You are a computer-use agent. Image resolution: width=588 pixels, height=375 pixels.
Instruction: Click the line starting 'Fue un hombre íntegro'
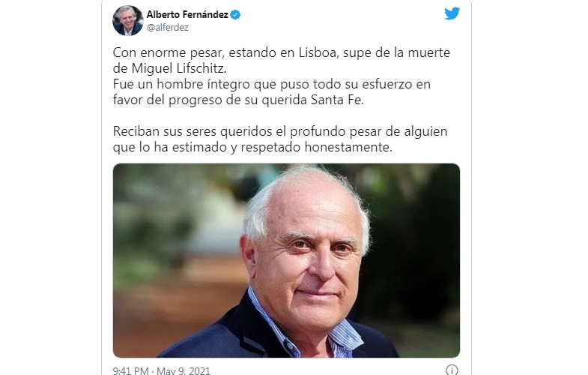point(271,84)
